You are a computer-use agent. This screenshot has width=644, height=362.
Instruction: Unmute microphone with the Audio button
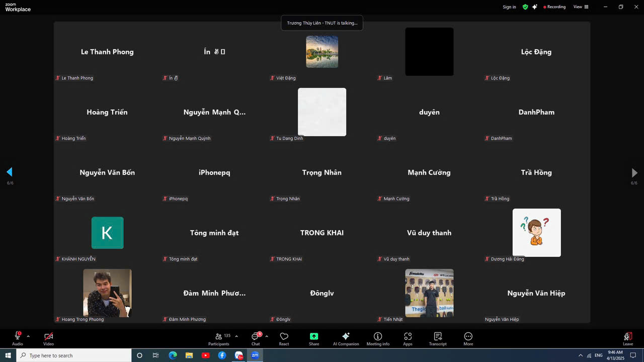click(18, 338)
